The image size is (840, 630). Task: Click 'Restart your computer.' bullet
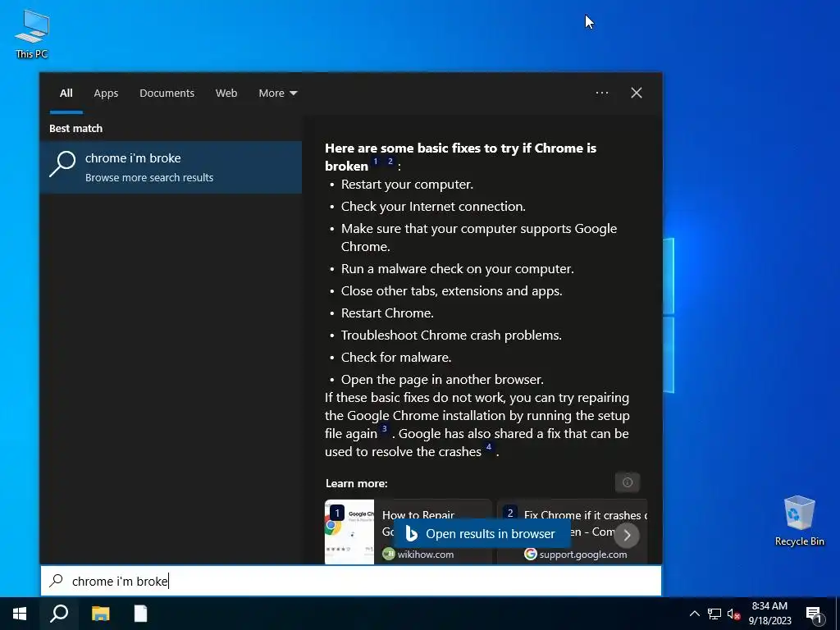tap(407, 185)
